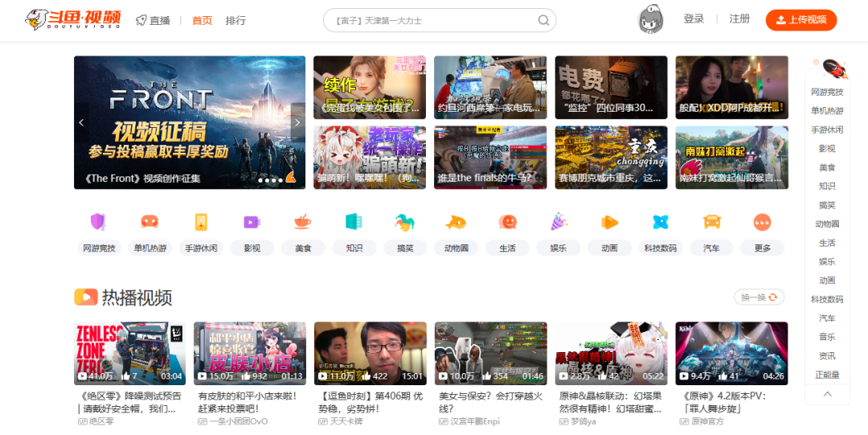This screenshot has height=435, width=868.
Task: Open uploader 绝区零 profile
Action: coord(96,421)
